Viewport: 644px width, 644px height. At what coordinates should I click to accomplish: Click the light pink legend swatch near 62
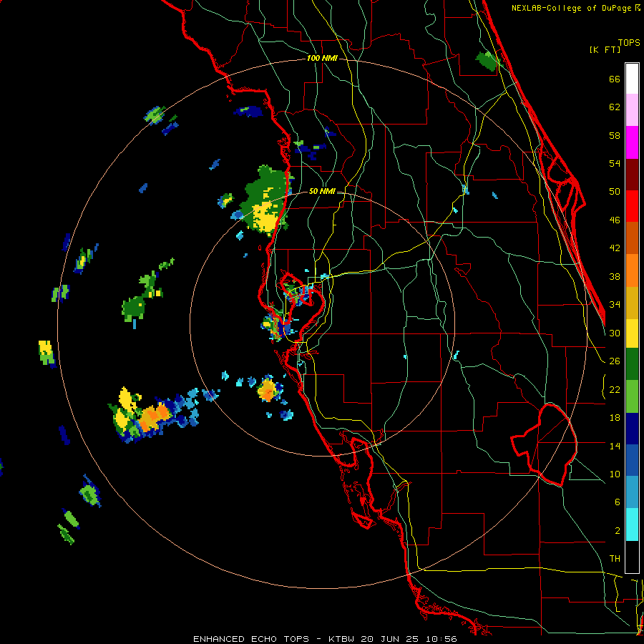[632, 110]
